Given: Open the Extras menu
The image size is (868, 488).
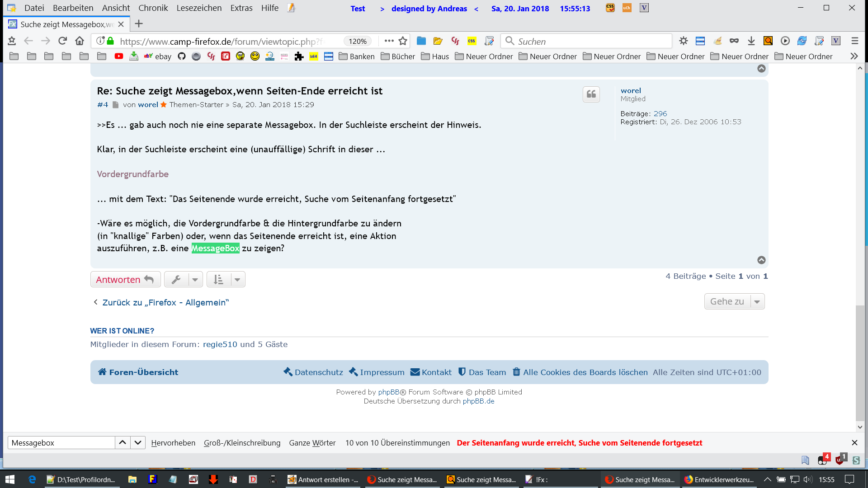Looking at the screenshot, I should 241,8.
